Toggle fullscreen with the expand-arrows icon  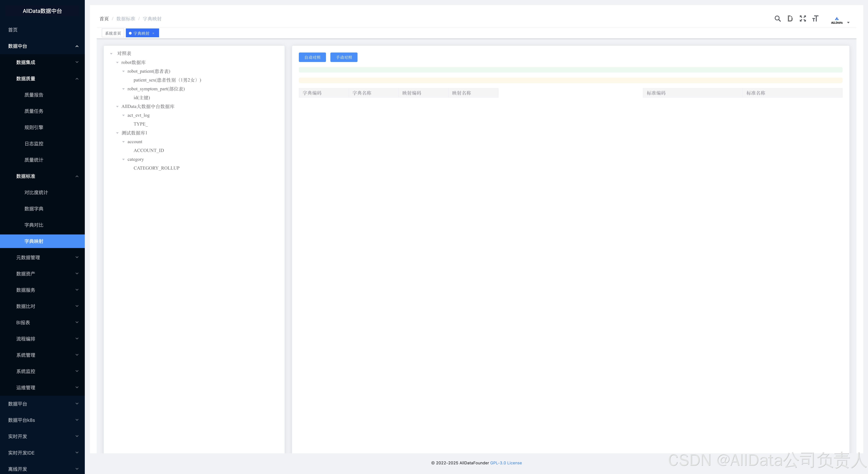[x=803, y=18]
